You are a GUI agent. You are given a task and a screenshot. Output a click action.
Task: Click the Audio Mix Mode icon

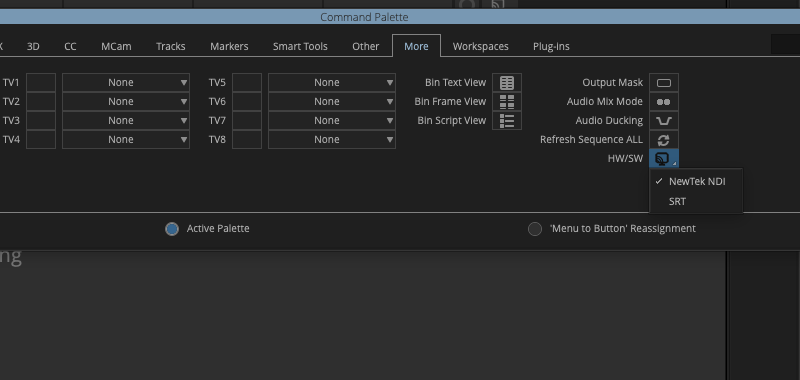[x=664, y=102]
